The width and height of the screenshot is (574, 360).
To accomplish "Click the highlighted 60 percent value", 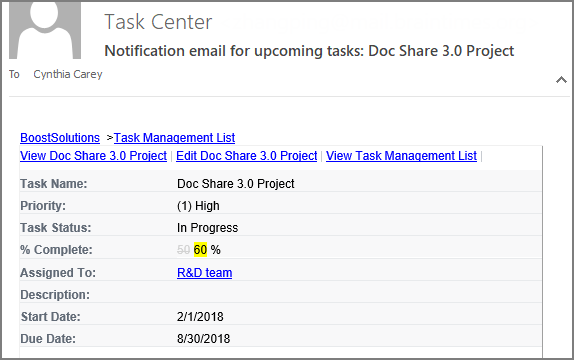I will tap(200, 250).
